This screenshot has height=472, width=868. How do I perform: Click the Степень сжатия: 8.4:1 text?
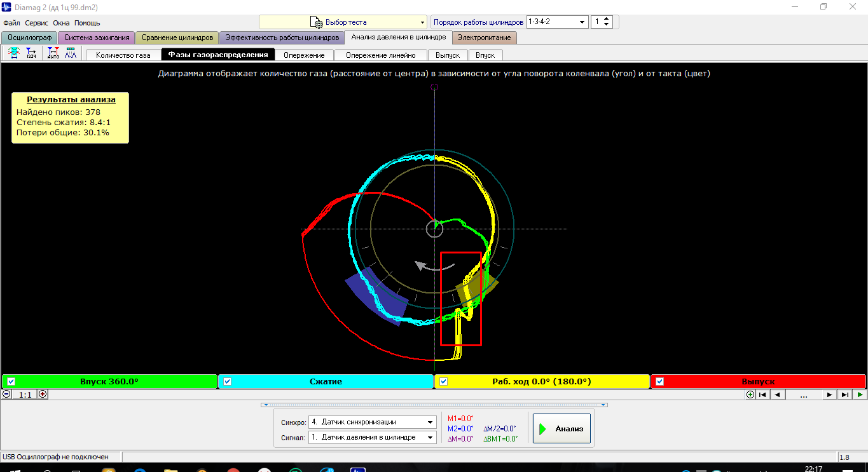point(64,123)
